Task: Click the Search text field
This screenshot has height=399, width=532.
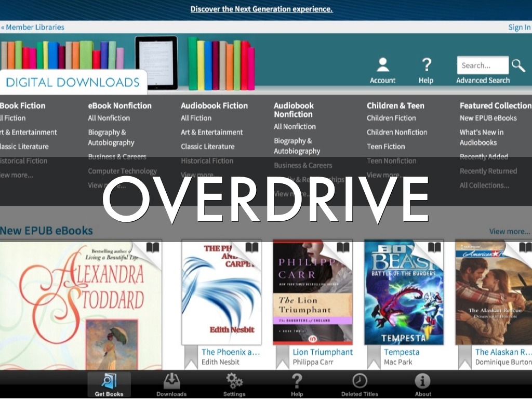Action: click(x=482, y=65)
